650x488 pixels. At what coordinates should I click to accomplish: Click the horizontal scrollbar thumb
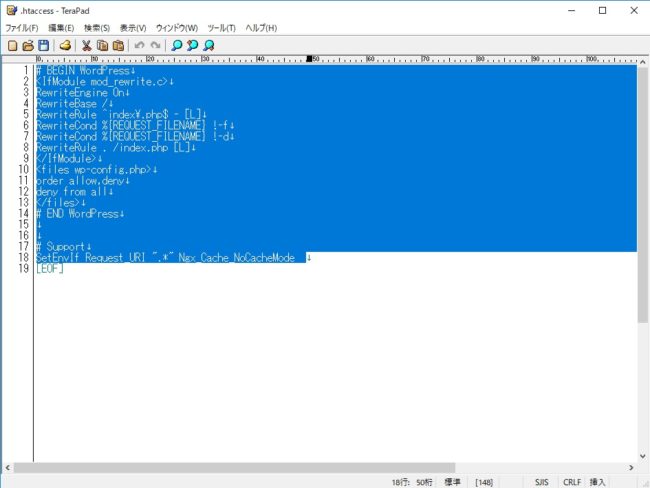point(235,467)
